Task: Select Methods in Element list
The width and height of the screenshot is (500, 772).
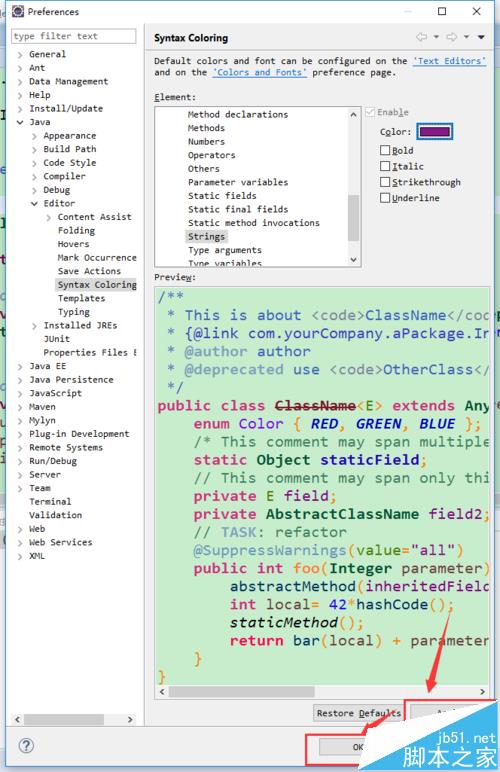Action: point(206,128)
